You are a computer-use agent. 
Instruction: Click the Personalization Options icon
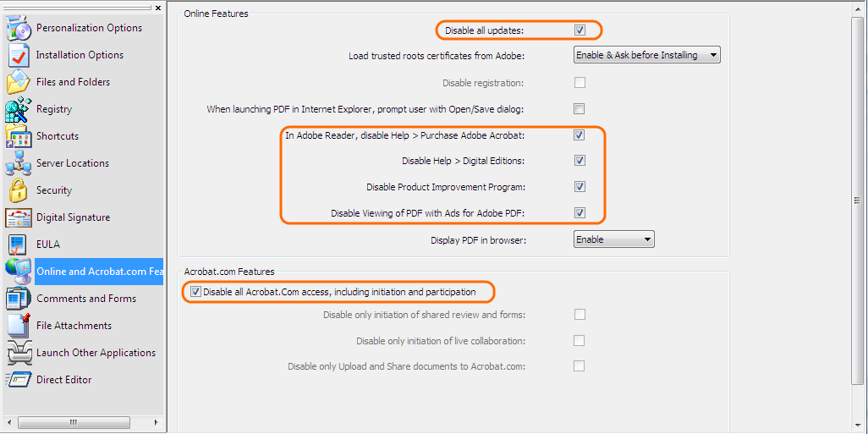coord(19,28)
